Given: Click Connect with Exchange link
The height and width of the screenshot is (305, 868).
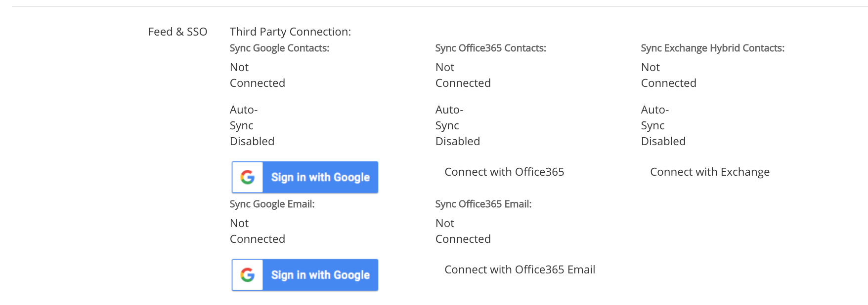Looking at the screenshot, I should (710, 172).
